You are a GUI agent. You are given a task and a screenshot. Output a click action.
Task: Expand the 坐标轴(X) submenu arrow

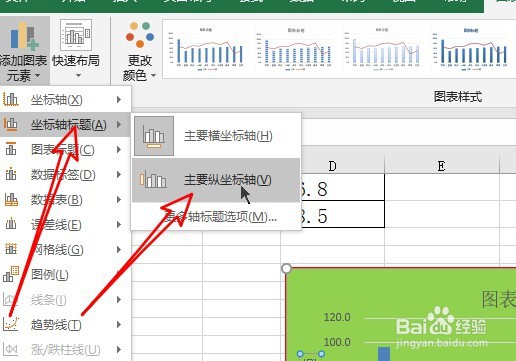119,99
